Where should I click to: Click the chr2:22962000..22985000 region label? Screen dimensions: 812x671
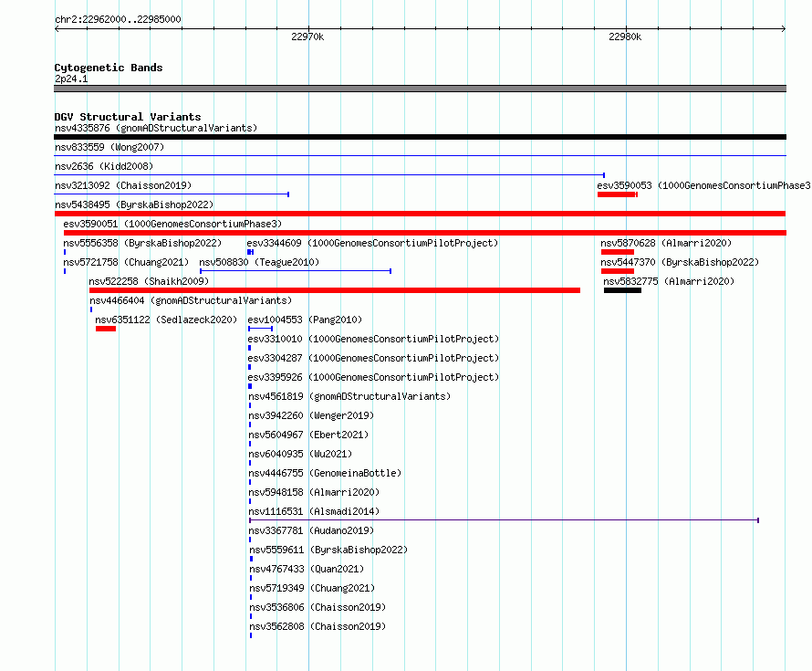118,19
